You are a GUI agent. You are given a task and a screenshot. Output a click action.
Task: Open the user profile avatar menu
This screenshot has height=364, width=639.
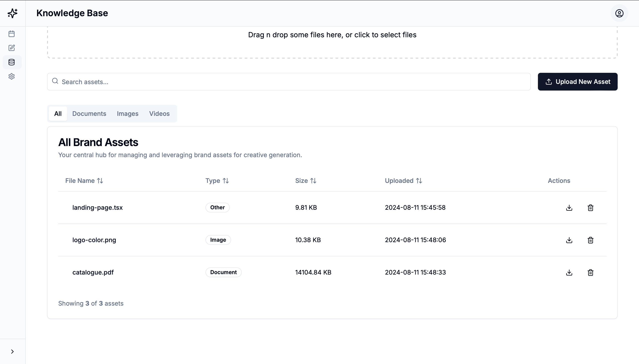(x=619, y=13)
